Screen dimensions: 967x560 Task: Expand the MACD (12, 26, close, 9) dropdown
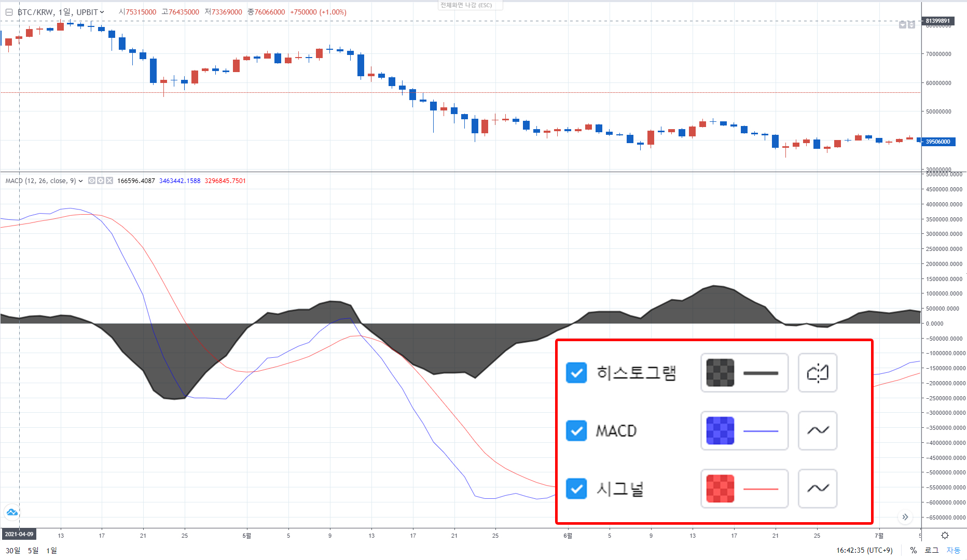point(80,181)
